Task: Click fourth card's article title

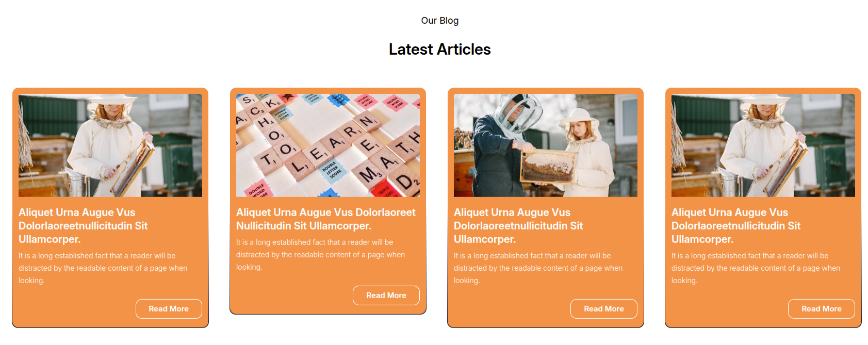Action: coord(736,226)
